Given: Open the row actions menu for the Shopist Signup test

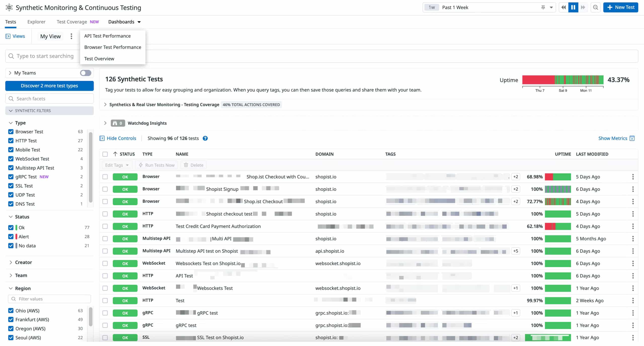Looking at the screenshot, I should pos(633,189).
